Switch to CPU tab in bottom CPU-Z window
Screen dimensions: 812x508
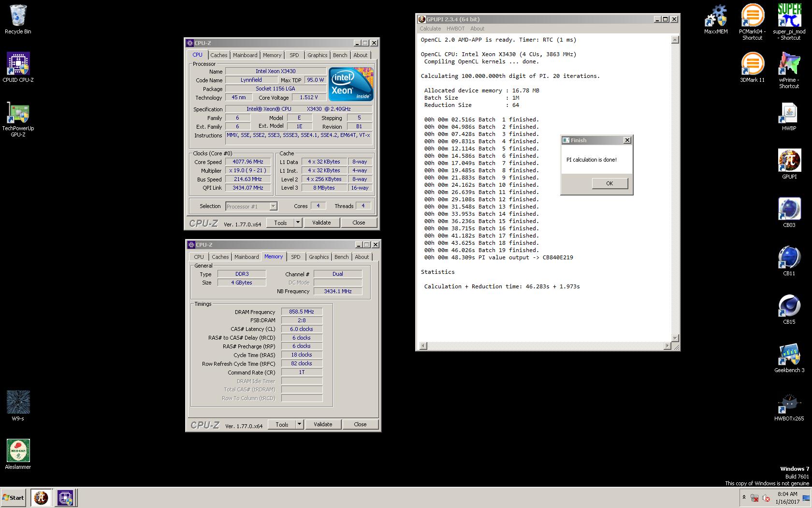[x=199, y=257]
